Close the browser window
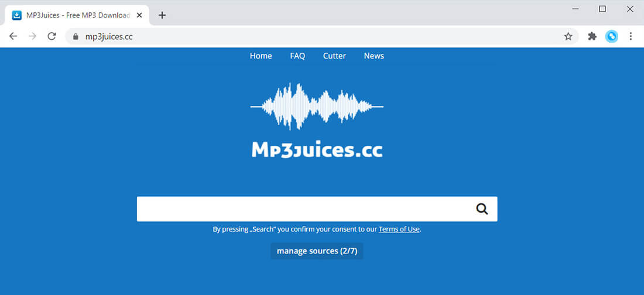This screenshot has height=295, width=644. tap(629, 9)
